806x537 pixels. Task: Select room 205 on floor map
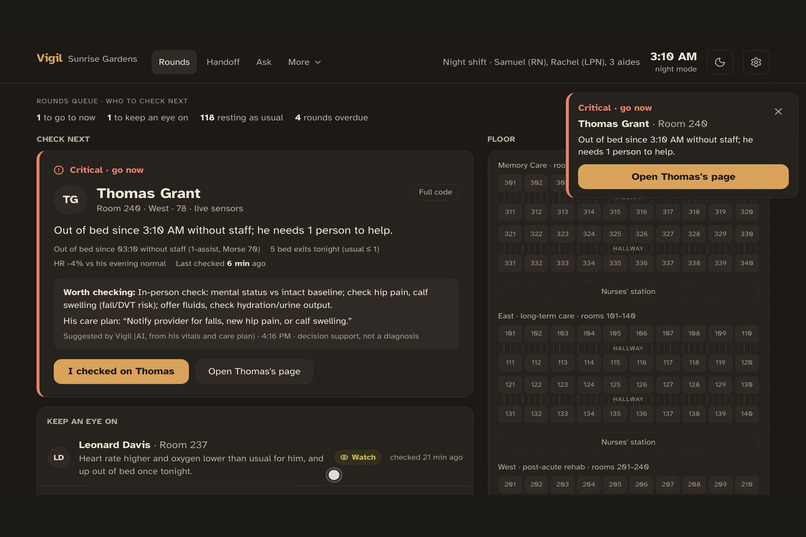pos(615,484)
